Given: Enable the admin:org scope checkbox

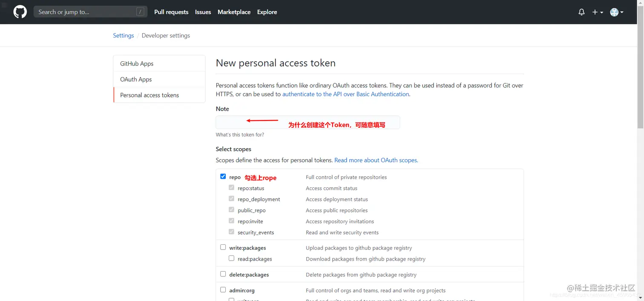Looking at the screenshot, I should [223, 290].
